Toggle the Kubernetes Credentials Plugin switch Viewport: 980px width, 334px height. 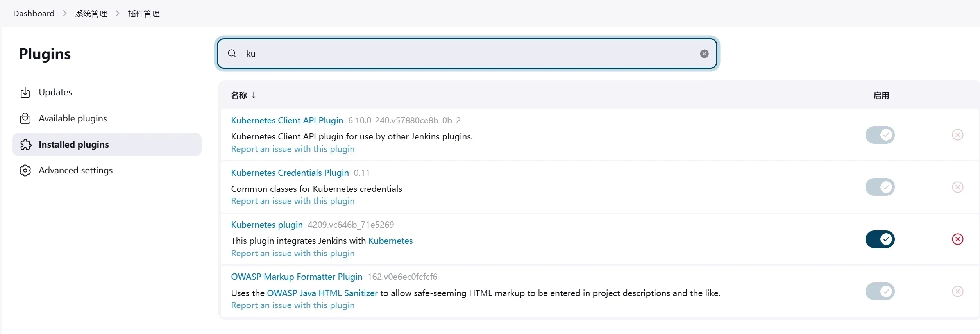[x=880, y=187]
